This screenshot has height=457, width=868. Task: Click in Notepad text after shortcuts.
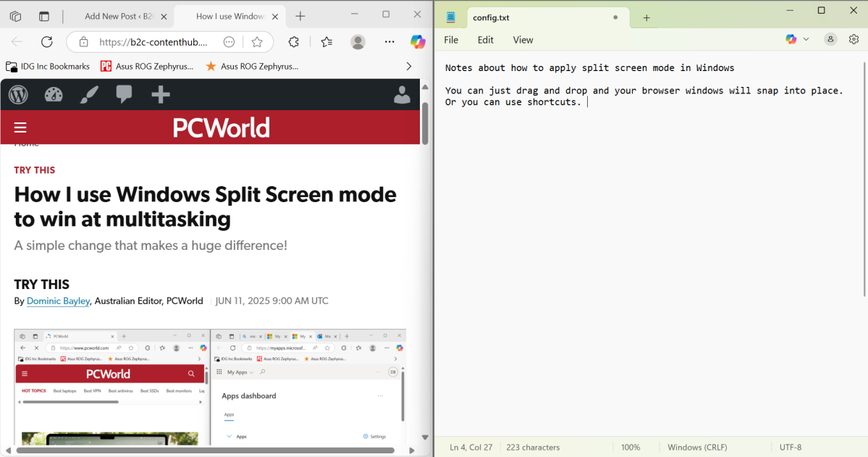[587, 102]
